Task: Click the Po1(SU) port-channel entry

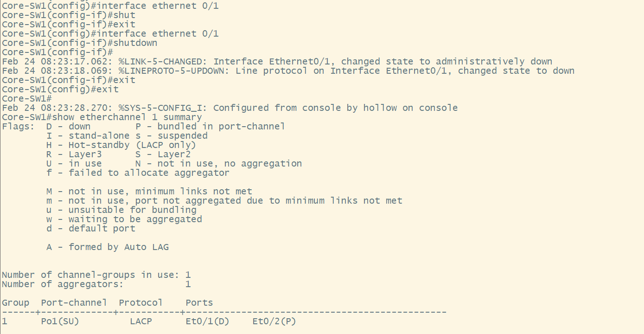Action: [60, 321]
